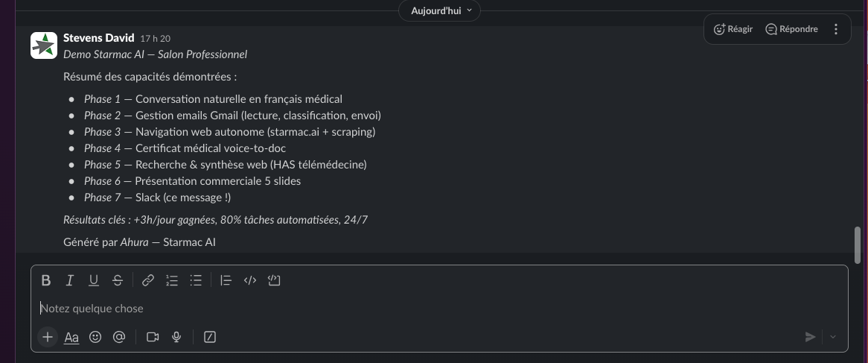868x363 pixels.
Task: Start a bulleted list
Action: [x=196, y=280]
